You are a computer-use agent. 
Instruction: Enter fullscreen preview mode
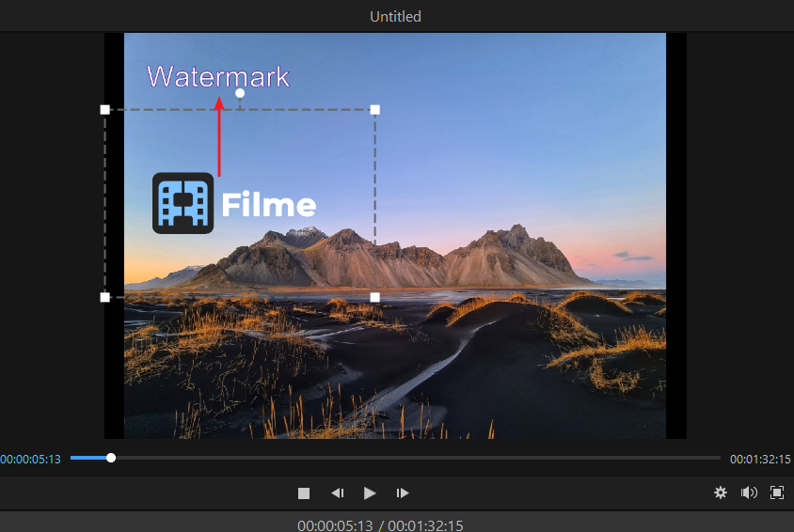[777, 493]
